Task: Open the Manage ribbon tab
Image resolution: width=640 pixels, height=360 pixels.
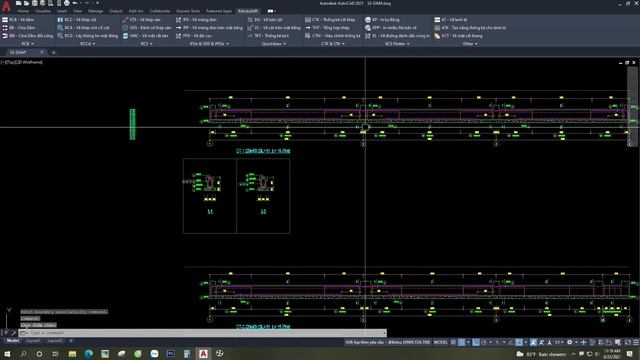Action: click(96, 11)
